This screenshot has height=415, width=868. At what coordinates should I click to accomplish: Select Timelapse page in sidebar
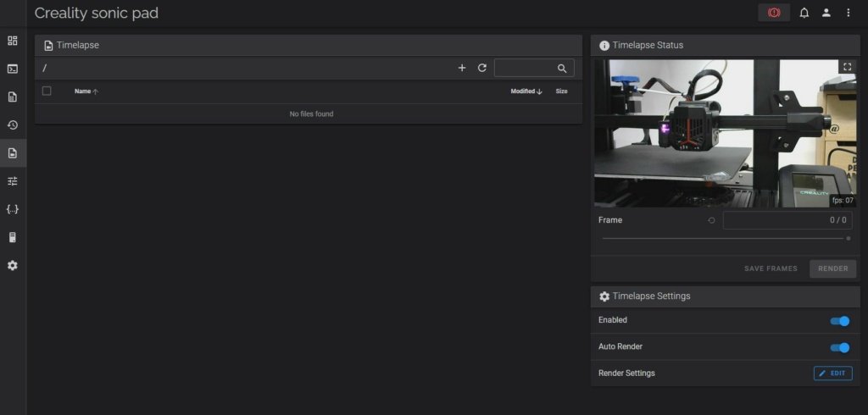[x=12, y=153]
